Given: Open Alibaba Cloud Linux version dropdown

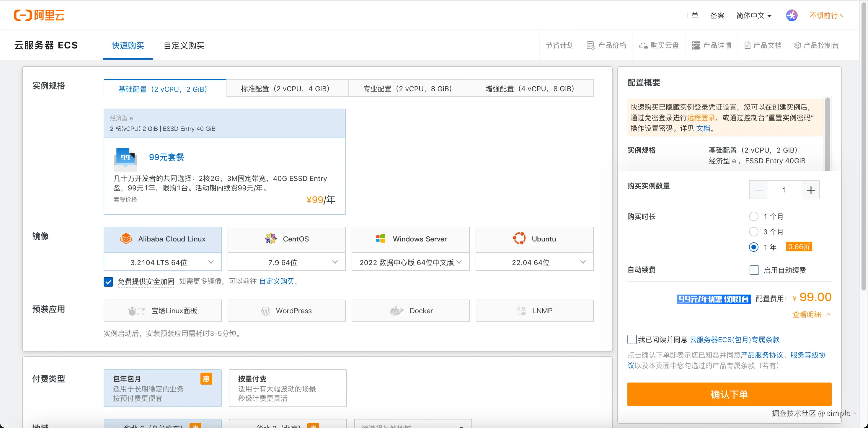Looking at the screenshot, I should [162, 262].
